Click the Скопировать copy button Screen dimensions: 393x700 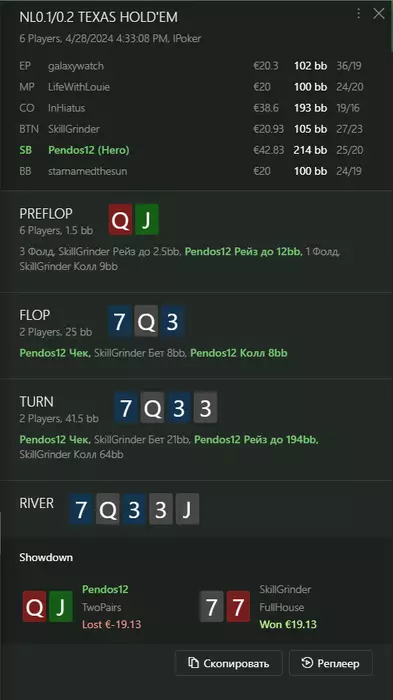click(x=229, y=663)
